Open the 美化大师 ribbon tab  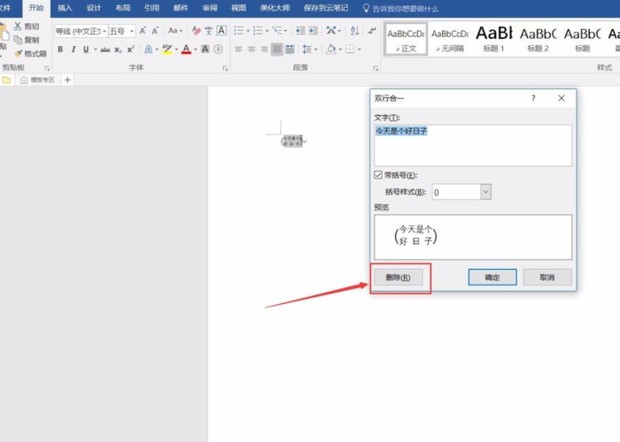[275, 8]
